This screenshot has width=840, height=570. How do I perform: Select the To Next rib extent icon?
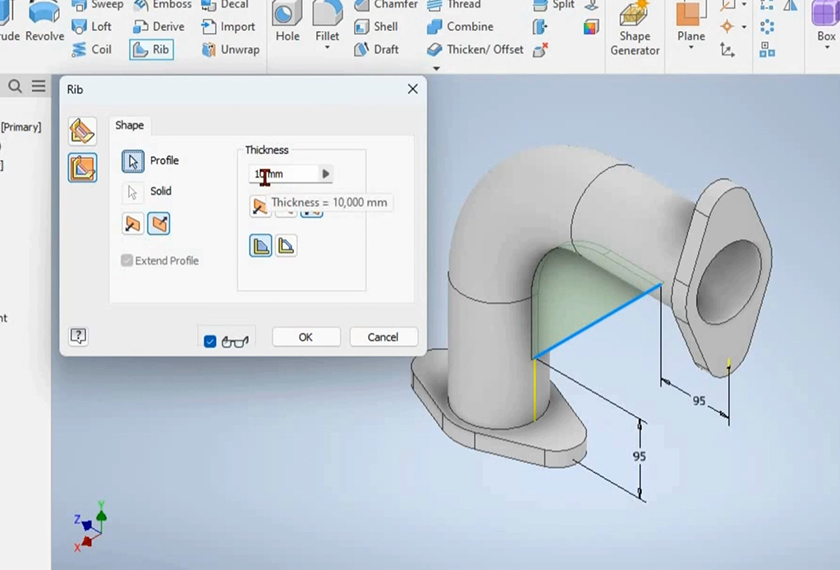point(260,245)
